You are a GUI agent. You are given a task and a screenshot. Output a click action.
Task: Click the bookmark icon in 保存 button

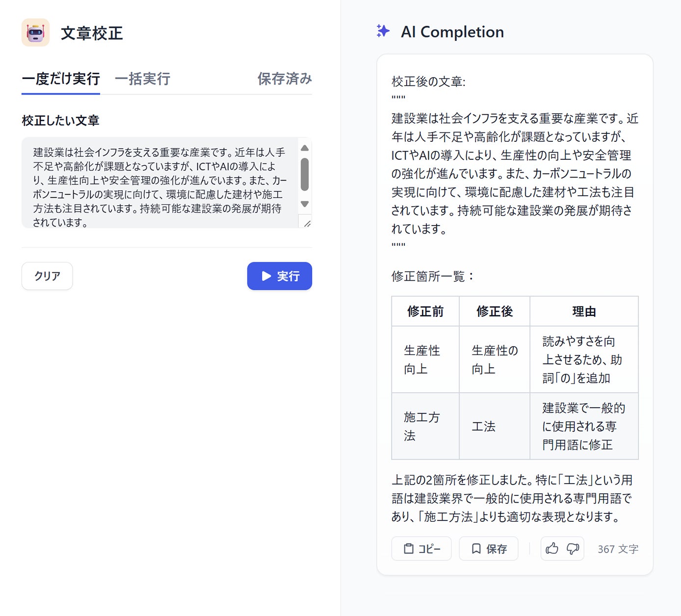476,549
